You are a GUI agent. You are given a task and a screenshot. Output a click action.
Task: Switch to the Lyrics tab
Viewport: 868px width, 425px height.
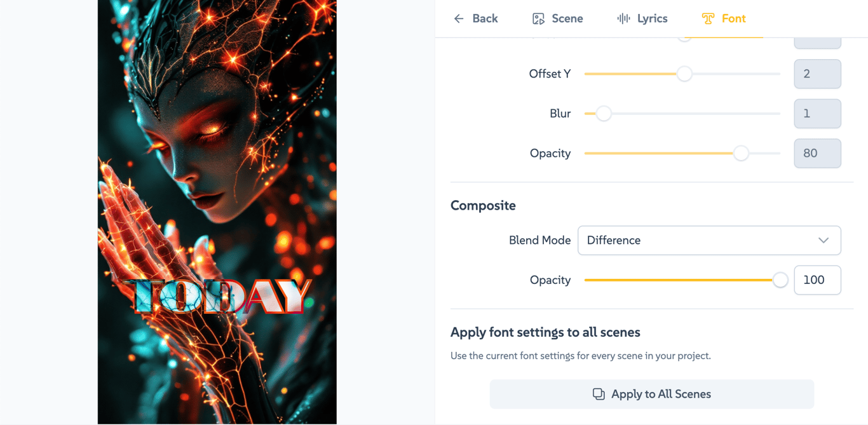coord(652,18)
